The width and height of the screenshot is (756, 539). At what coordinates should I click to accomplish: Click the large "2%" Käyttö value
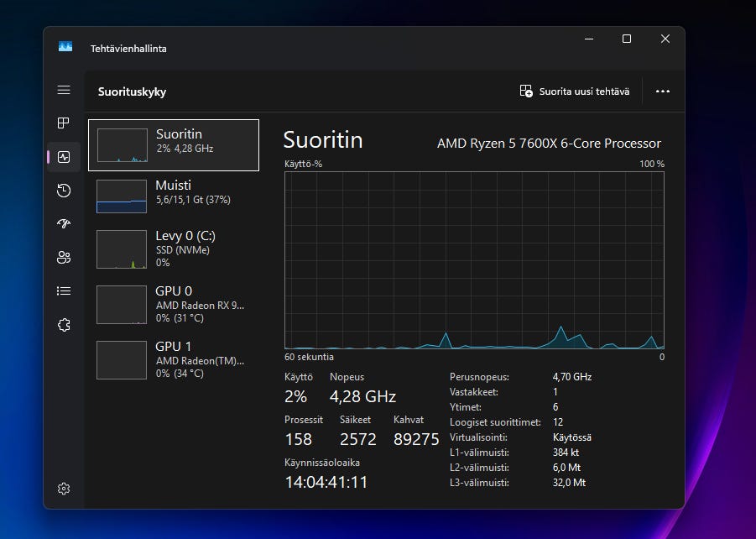(295, 396)
